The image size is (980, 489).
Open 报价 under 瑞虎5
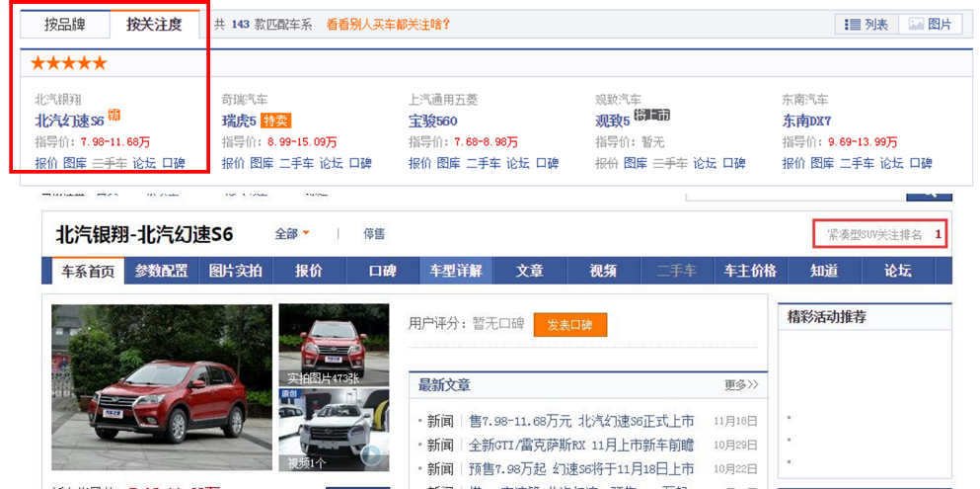click(233, 163)
